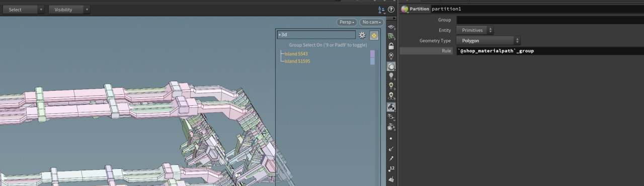Click the pen-shaped icon in toolbar
This screenshot has height=186, width=644.
coord(391,159)
